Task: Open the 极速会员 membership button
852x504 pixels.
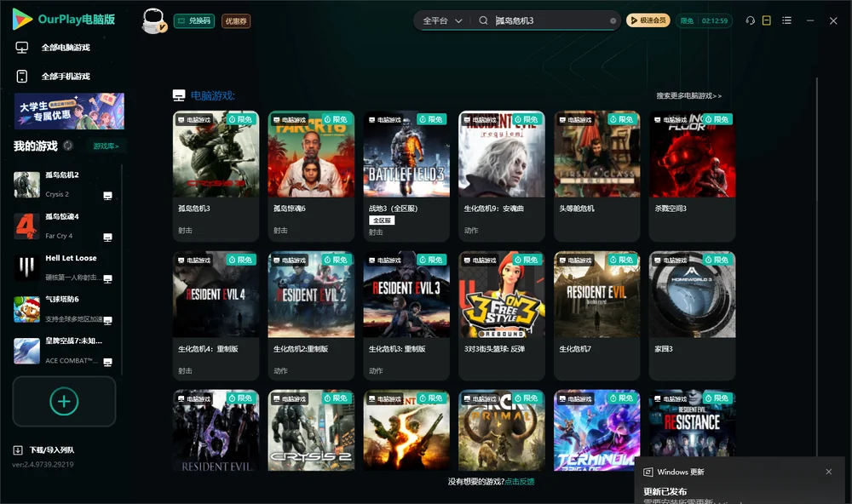Action: tap(648, 20)
